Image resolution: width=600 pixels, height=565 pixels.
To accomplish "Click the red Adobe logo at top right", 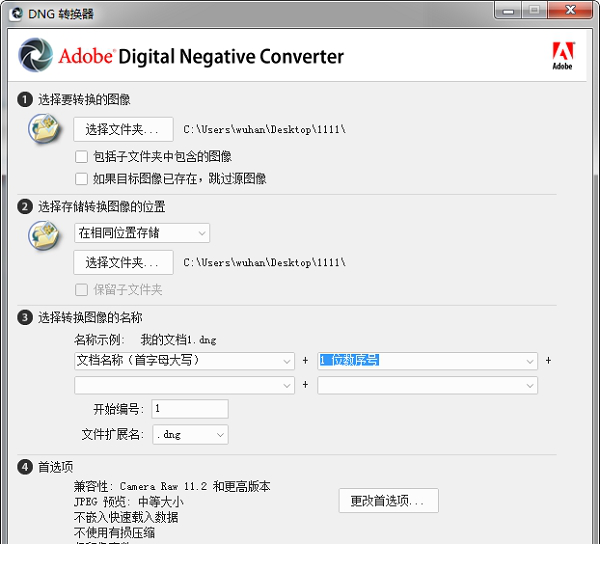I will click(562, 55).
